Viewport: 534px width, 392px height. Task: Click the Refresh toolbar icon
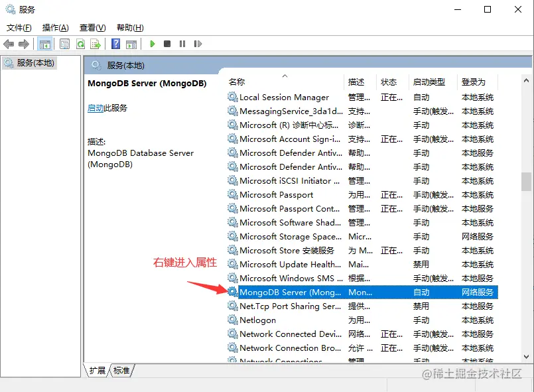tap(81, 44)
